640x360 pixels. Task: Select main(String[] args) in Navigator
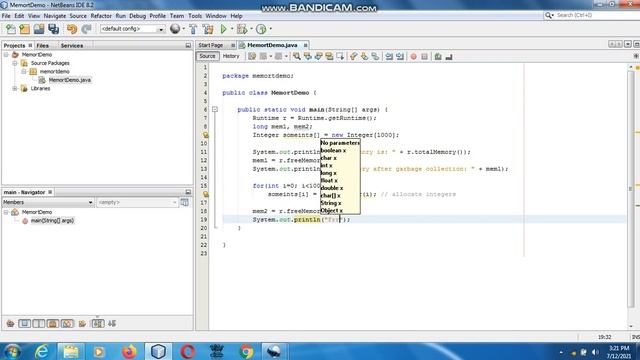[x=52, y=220]
